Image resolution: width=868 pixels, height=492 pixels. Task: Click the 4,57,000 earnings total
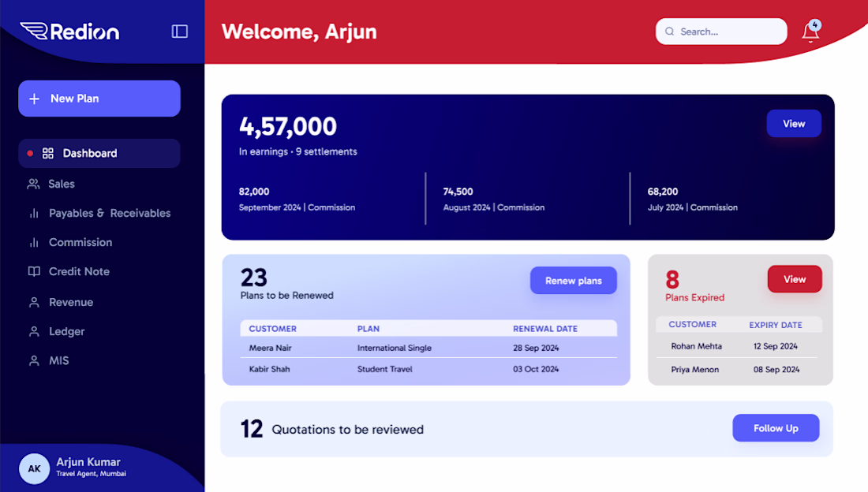pyautogui.click(x=288, y=127)
